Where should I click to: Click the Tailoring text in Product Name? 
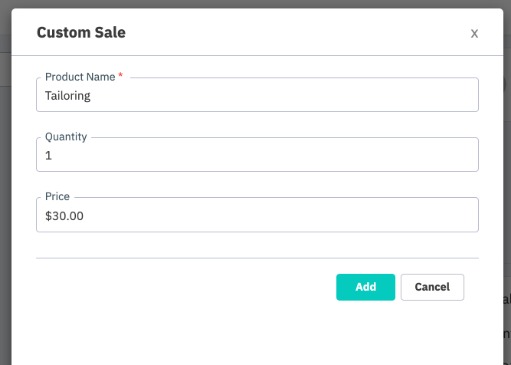pyautogui.click(x=68, y=96)
